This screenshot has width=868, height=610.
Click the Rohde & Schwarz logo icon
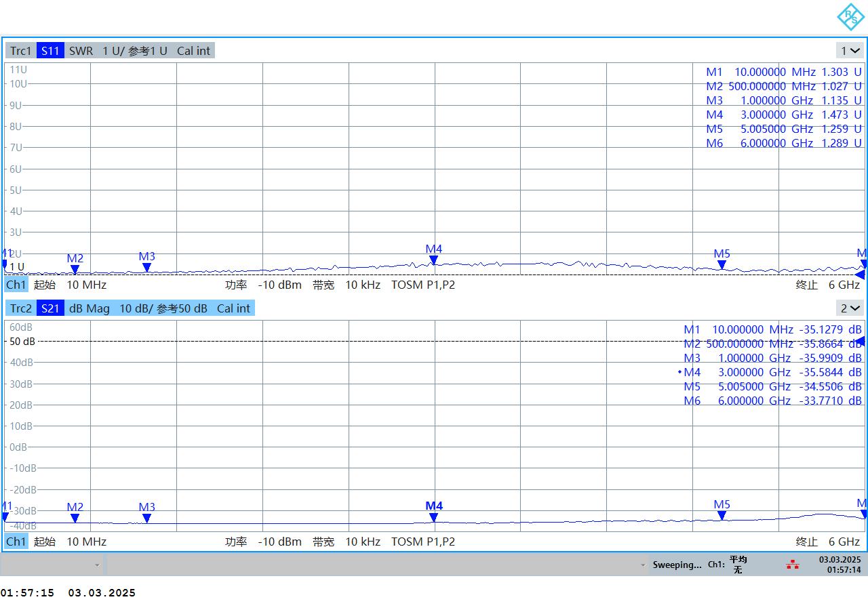click(850, 17)
